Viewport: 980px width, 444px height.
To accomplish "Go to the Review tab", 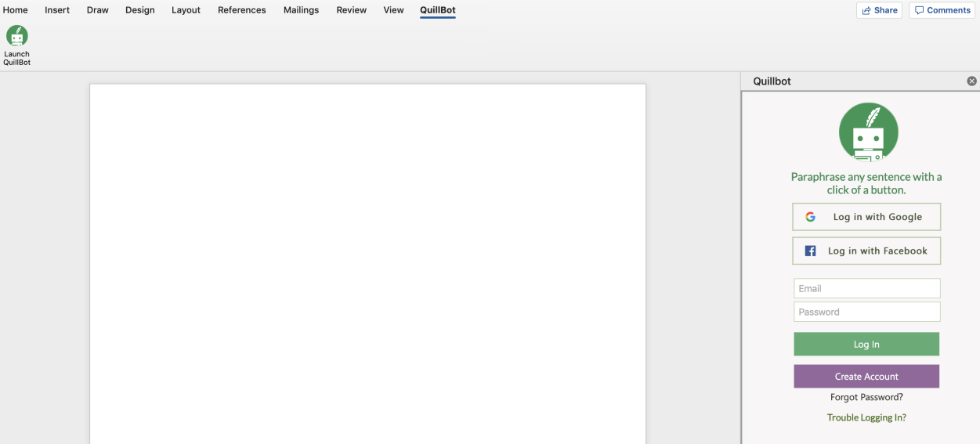I will 351,10.
